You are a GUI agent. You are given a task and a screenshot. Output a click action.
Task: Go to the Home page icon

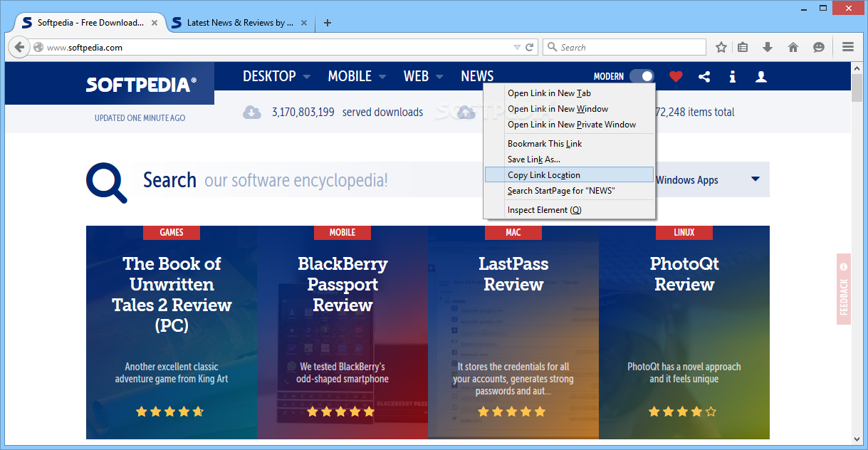[793, 47]
